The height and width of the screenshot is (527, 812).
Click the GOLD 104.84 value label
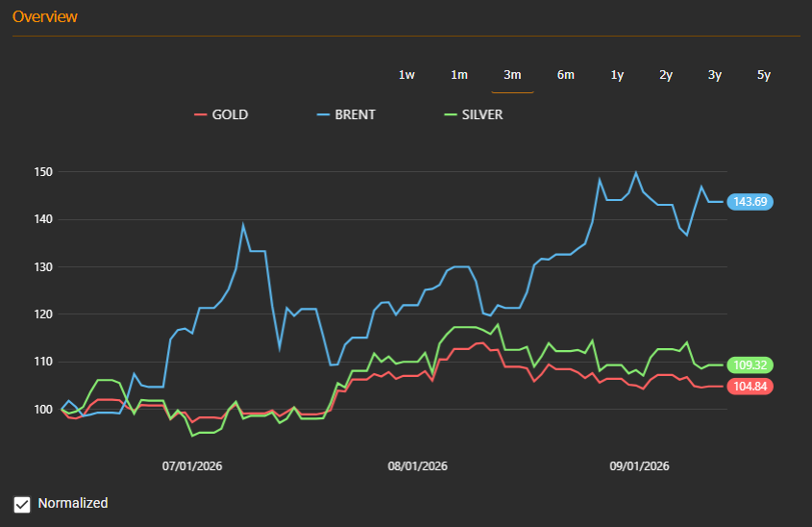(x=750, y=386)
